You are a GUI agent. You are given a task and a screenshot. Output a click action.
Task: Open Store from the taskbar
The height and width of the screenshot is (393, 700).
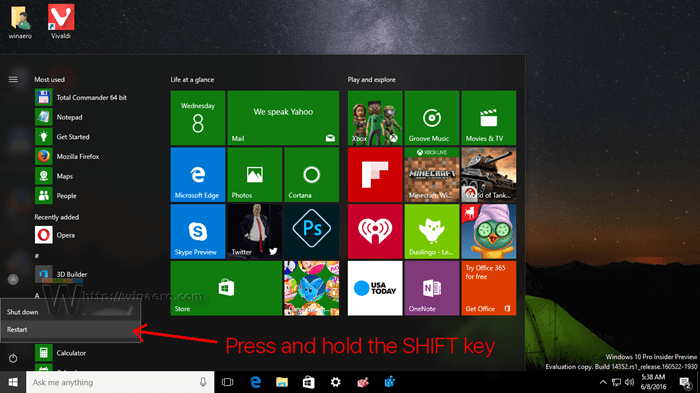tap(308, 382)
